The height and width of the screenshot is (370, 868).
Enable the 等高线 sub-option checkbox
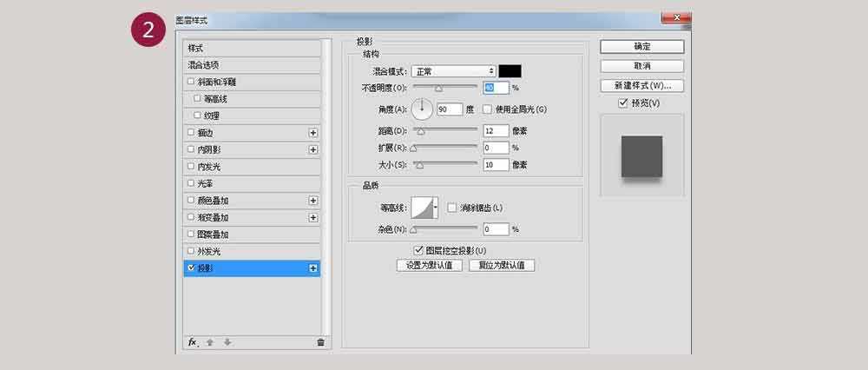[197, 99]
